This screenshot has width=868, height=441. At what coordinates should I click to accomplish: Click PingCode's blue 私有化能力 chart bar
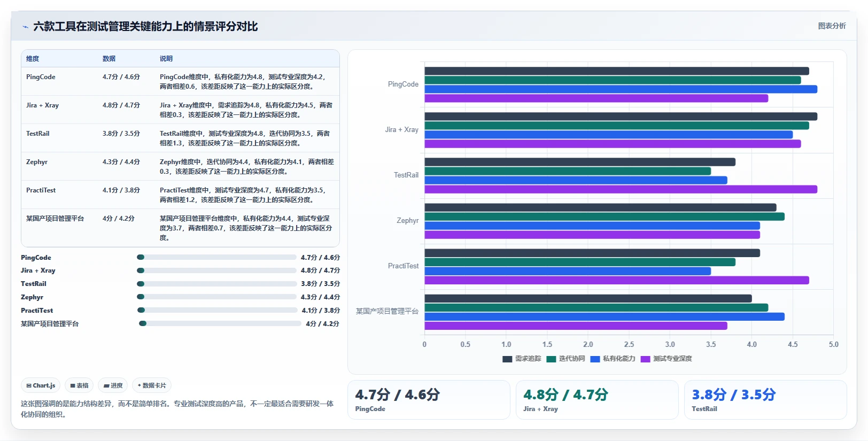point(621,89)
